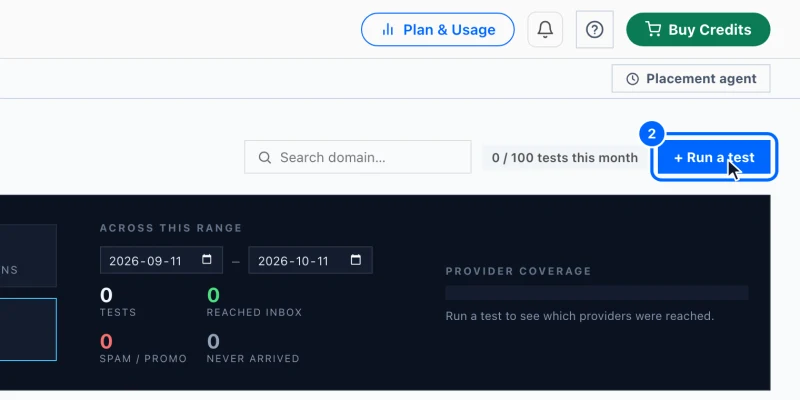This screenshot has height=400, width=800.
Task: Click the bar chart icon in Plan & Usage
Action: (x=388, y=30)
